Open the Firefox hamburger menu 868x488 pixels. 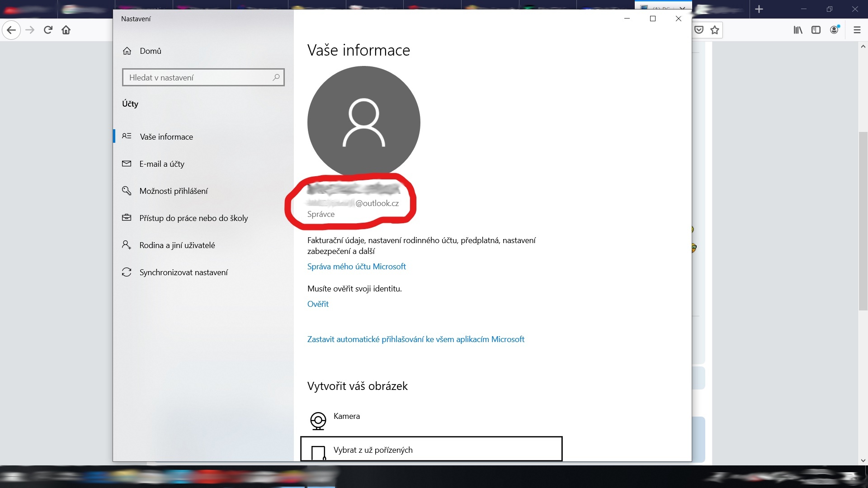pos(857,30)
